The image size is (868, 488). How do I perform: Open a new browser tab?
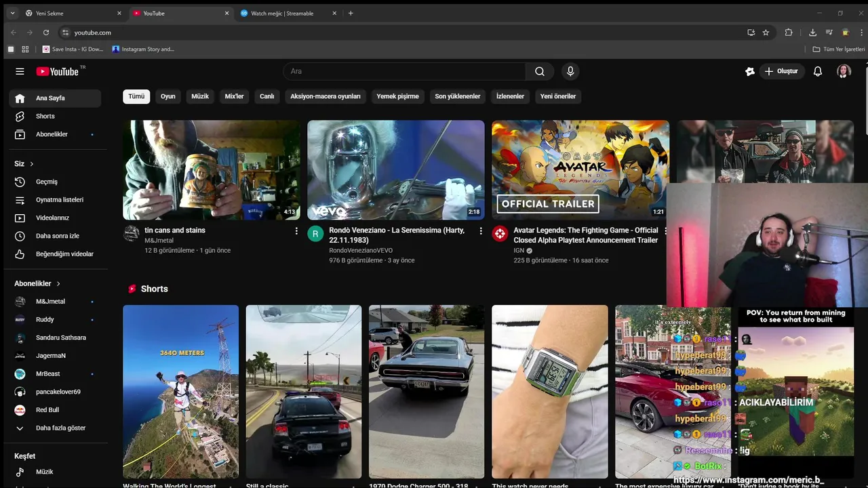[351, 13]
